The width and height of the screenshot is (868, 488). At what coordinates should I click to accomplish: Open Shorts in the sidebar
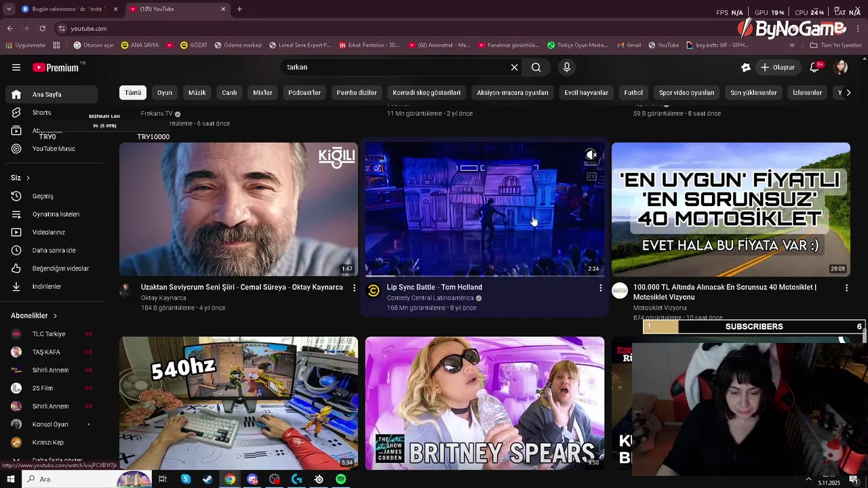(52, 113)
